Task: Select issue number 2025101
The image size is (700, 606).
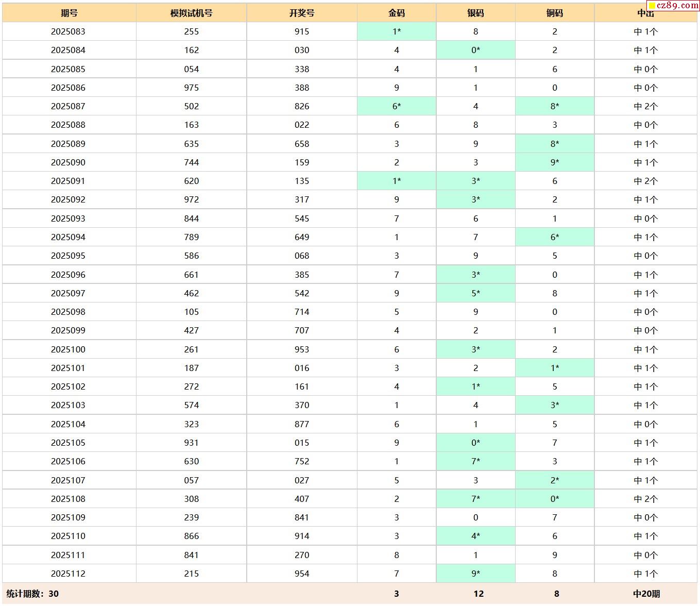Action: 68,368
